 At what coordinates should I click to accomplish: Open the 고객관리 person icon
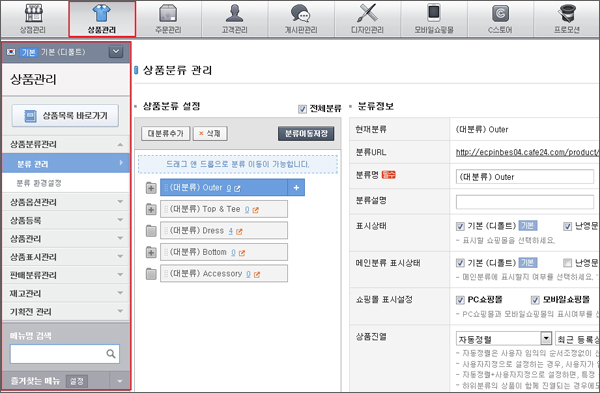pyautogui.click(x=235, y=13)
